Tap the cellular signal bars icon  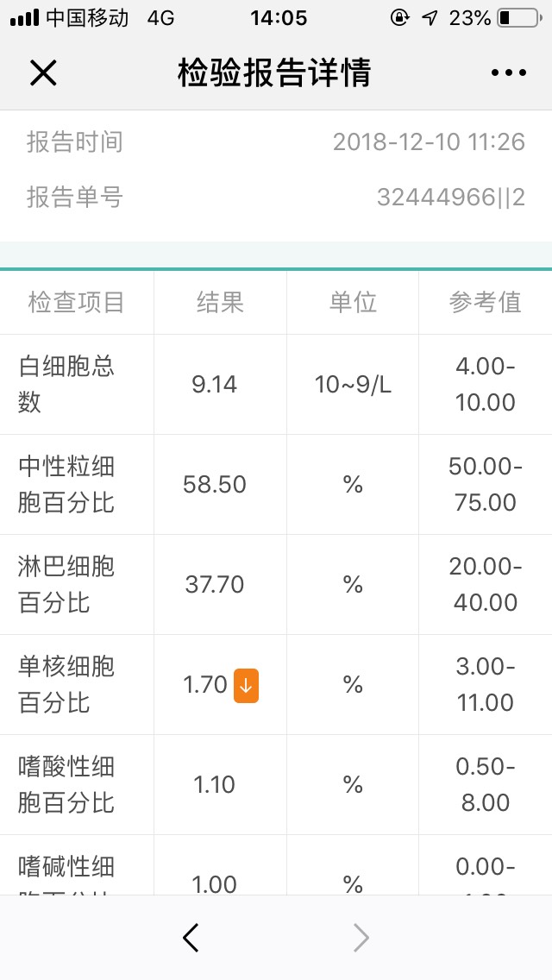24,18
